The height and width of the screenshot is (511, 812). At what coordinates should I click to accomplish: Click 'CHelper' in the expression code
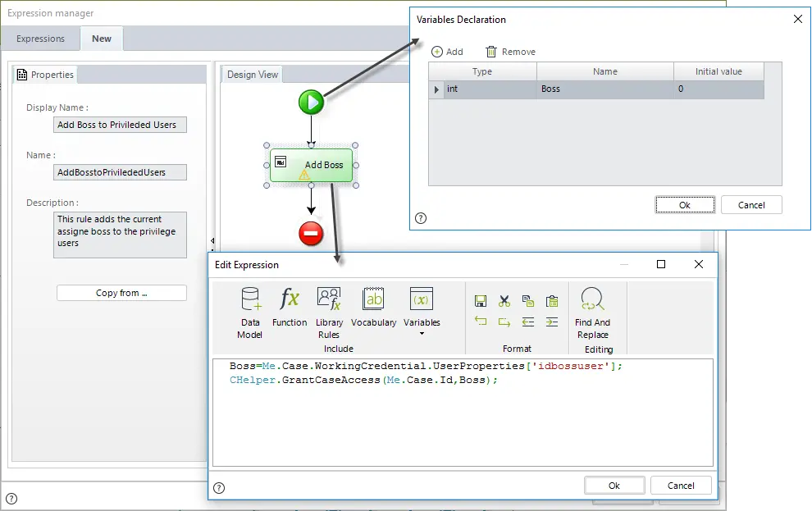[x=253, y=380]
